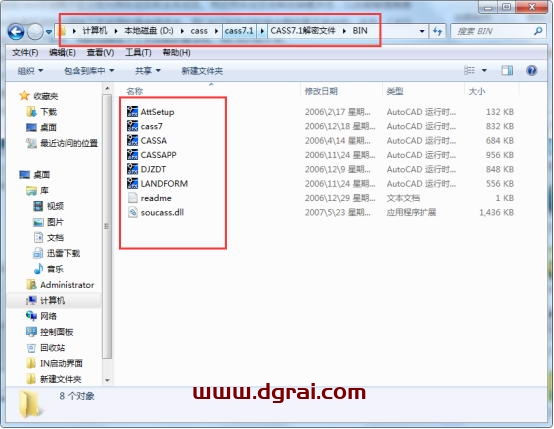Open view options dropdown arrow
The height and width of the screenshot is (429, 554).
coord(484,71)
